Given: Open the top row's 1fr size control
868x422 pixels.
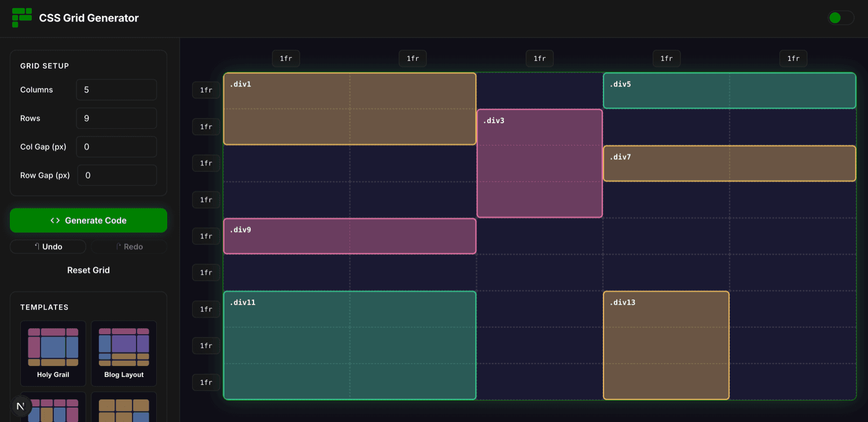Looking at the screenshot, I should 206,90.
